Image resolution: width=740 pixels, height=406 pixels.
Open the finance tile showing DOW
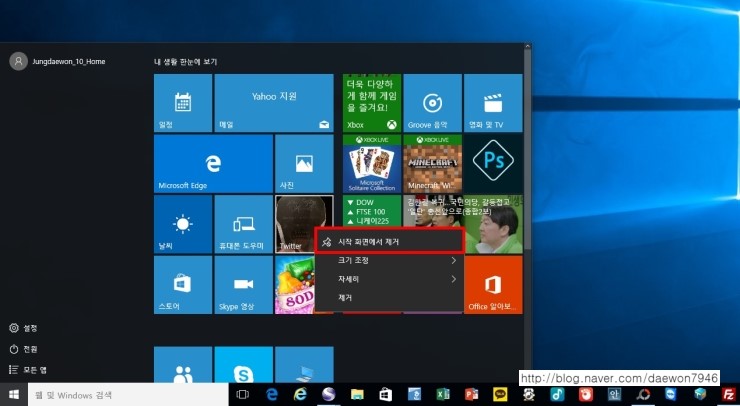click(x=372, y=211)
